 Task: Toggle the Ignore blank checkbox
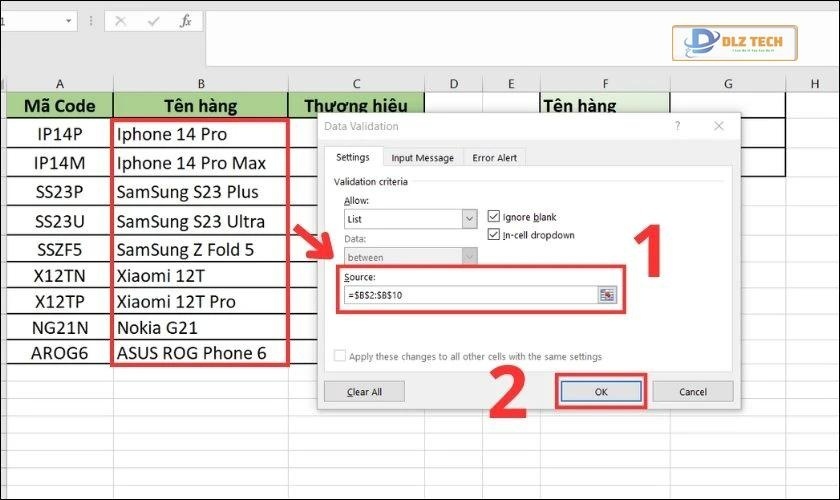point(494,216)
